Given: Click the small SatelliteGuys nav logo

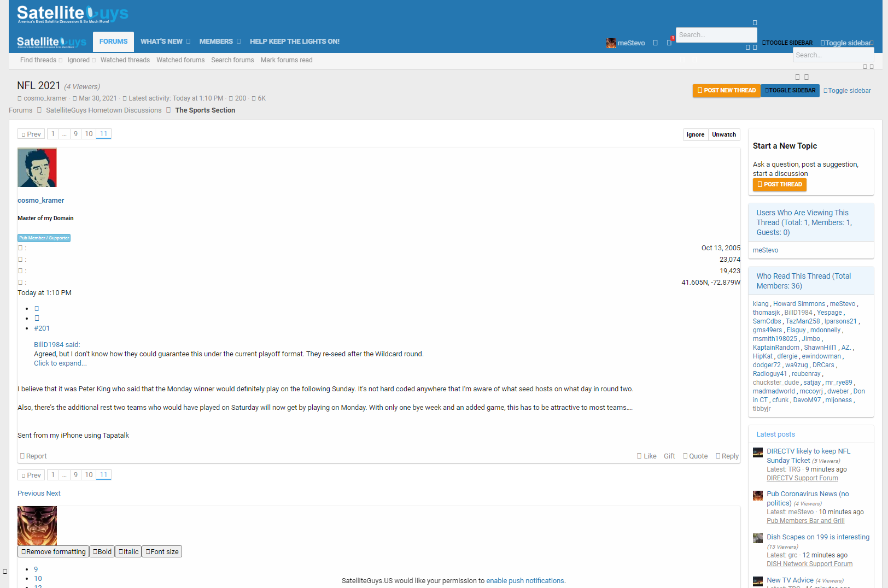Looking at the screenshot, I should pos(51,42).
